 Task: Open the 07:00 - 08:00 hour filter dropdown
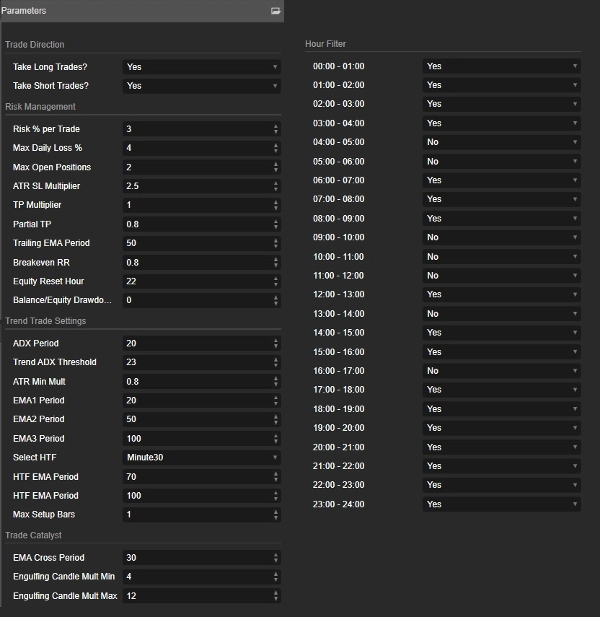coord(502,199)
